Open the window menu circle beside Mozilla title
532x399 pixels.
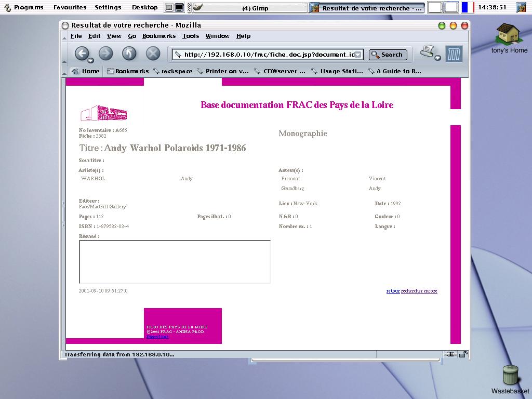(x=65, y=25)
